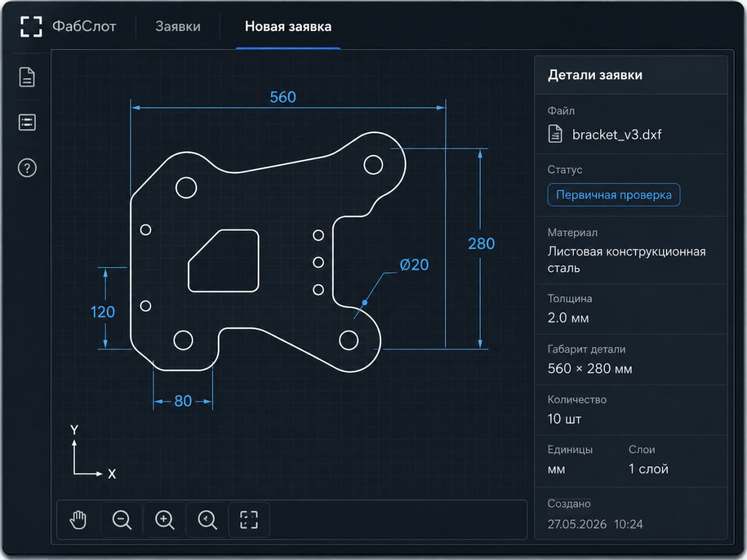
Task: Click the zoom in magnifier
Action: (165, 519)
